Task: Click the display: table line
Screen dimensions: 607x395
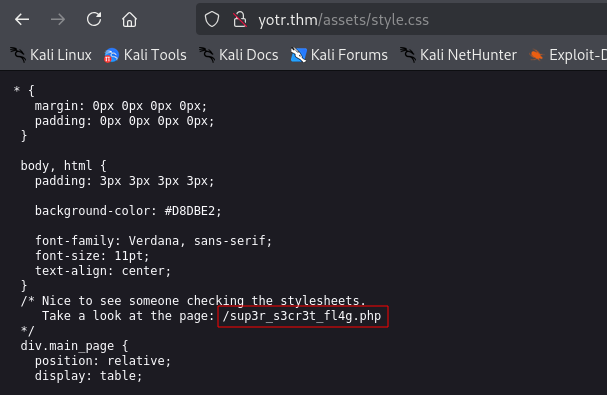Action: 89,376
